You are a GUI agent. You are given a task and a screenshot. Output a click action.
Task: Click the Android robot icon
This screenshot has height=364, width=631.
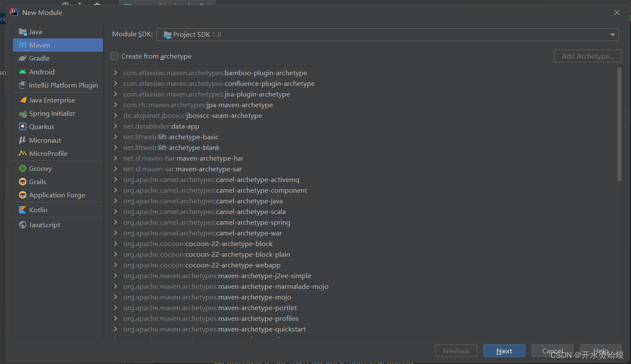23,72
